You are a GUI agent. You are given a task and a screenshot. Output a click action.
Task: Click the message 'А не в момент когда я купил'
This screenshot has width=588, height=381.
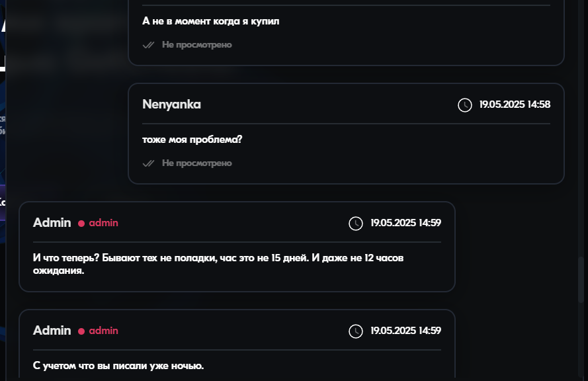point(211,21)
